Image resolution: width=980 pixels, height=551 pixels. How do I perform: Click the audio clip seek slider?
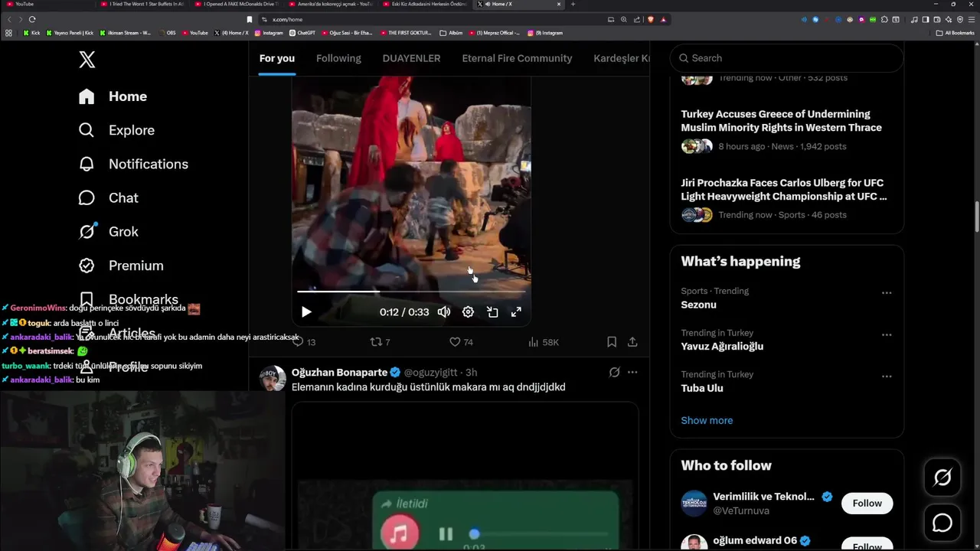point(540,534)
